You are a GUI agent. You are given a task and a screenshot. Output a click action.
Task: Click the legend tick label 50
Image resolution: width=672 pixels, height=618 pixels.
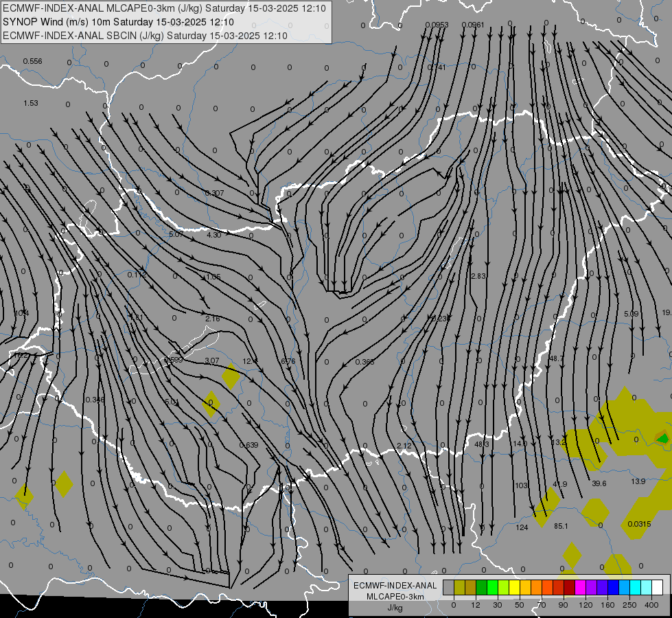[520, 605]
